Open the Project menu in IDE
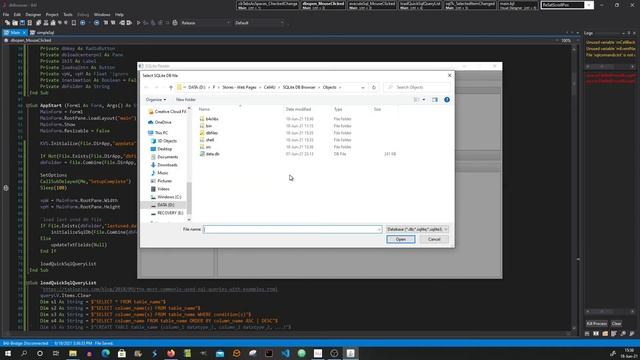 click(52, 15)
